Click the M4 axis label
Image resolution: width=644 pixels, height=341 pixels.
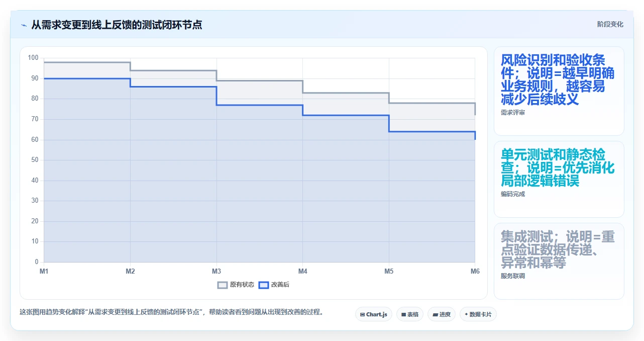click(303, 272)
